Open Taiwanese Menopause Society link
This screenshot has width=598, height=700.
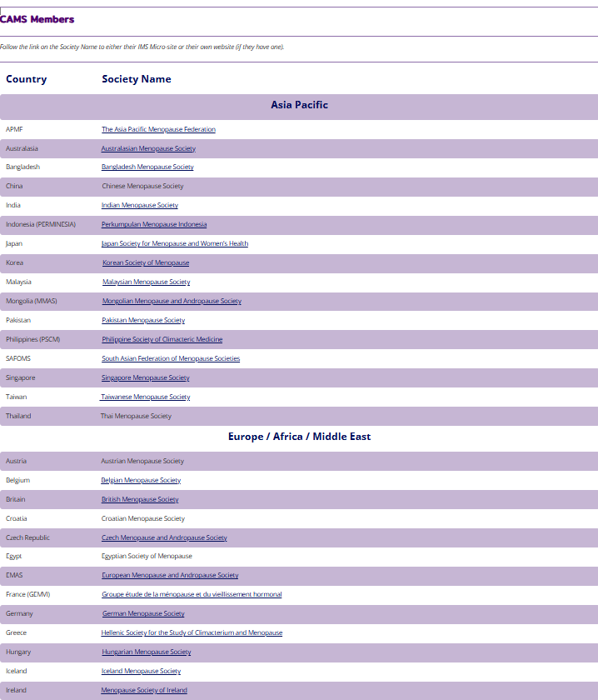pos(146,397)
